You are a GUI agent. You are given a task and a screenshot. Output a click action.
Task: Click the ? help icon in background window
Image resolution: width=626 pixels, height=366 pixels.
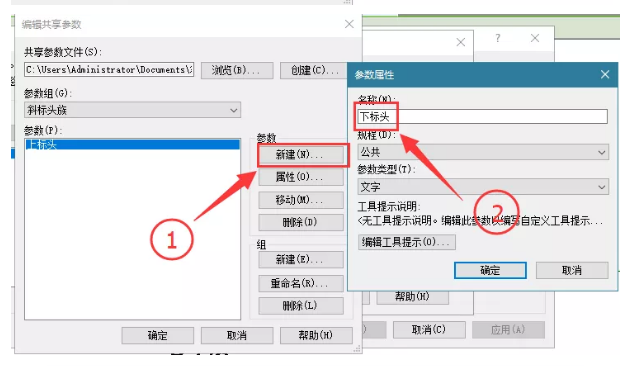(x=497, y=38)
